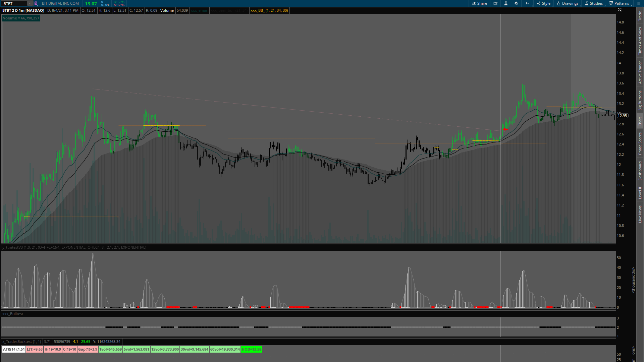Open the Style menu
The width and height of the screenshot is (644, 362).
click(x=544, y=3)
